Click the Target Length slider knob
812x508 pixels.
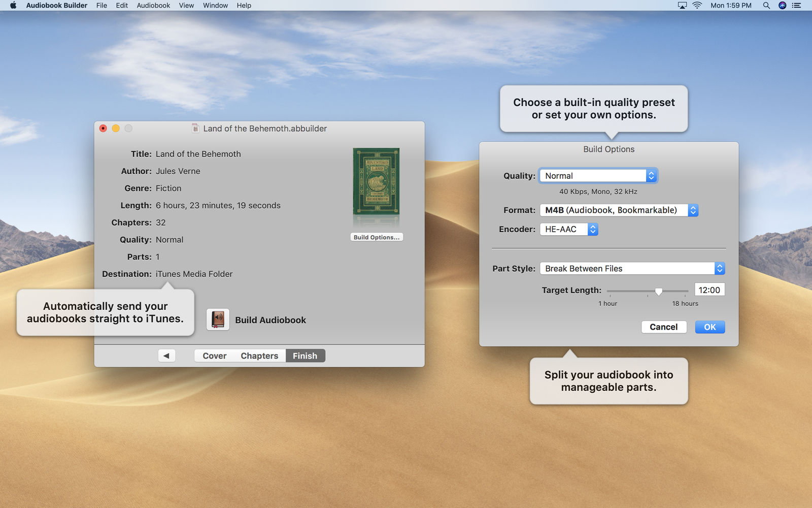[x=659, y=291]
